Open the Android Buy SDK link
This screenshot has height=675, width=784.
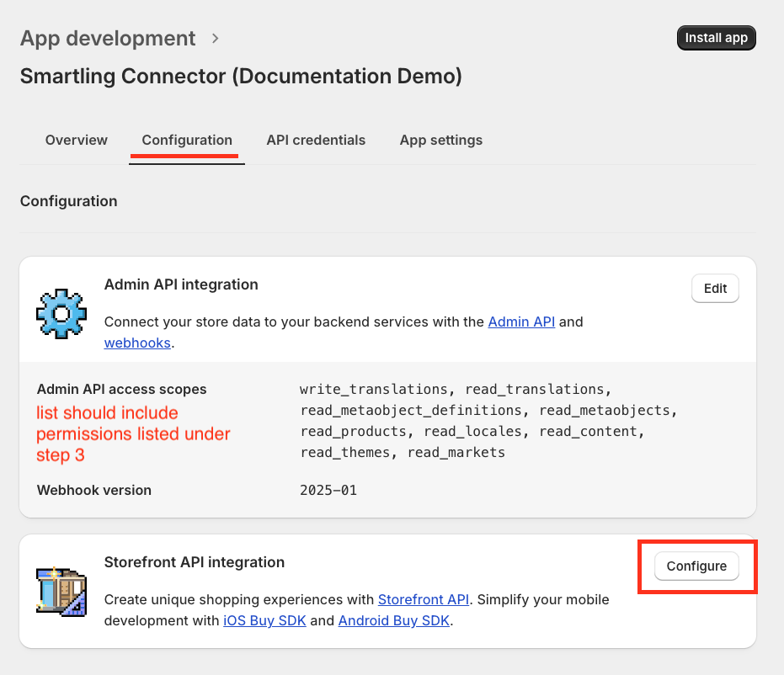click(394, 620)
